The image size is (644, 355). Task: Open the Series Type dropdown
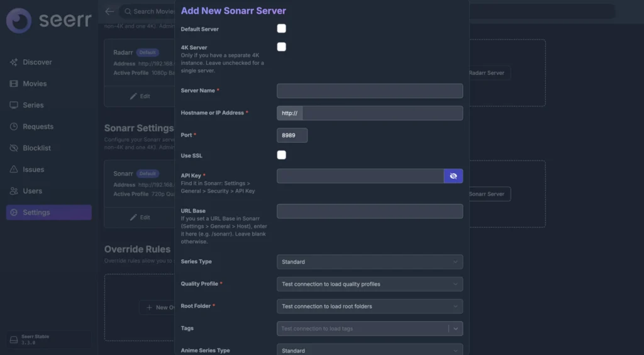coord(370,262)
